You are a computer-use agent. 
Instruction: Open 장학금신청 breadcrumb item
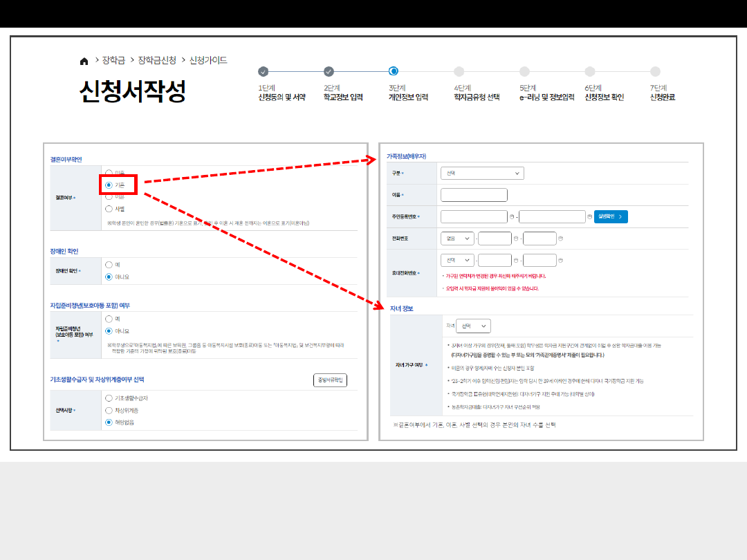(x=157, y=61)
